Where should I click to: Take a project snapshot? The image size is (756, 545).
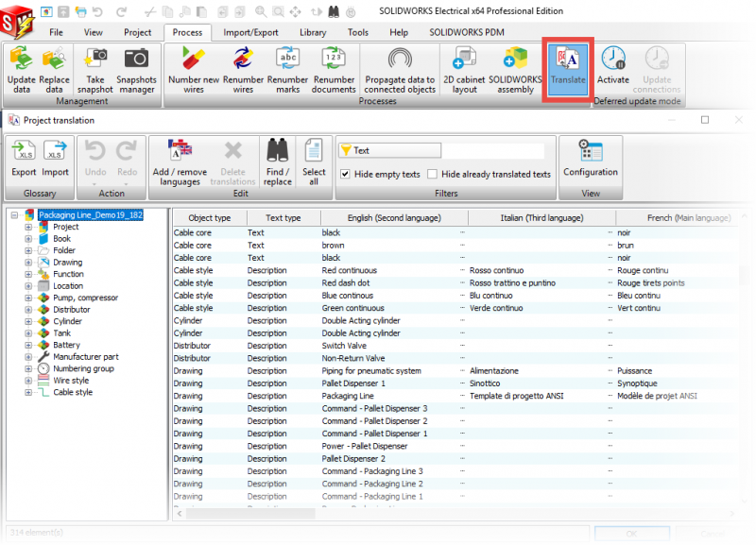point(95,69)
